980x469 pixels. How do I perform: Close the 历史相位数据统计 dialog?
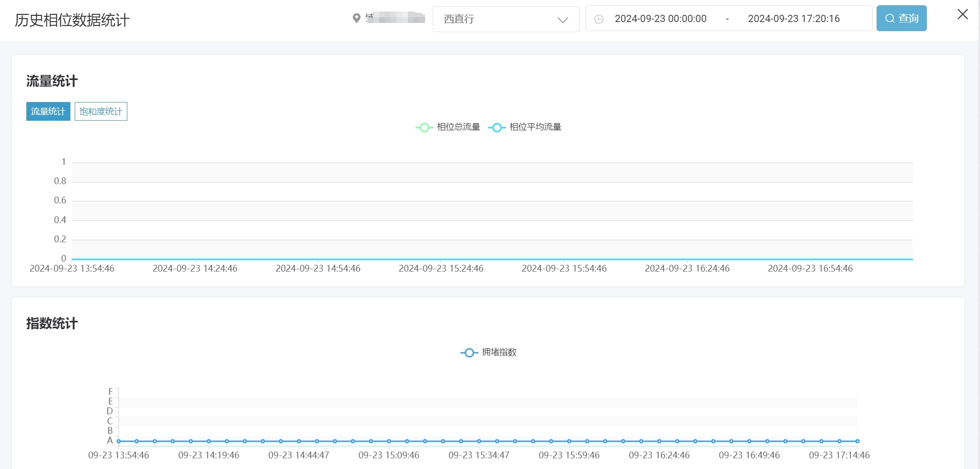pyautogui.click(x=962, y=14)
